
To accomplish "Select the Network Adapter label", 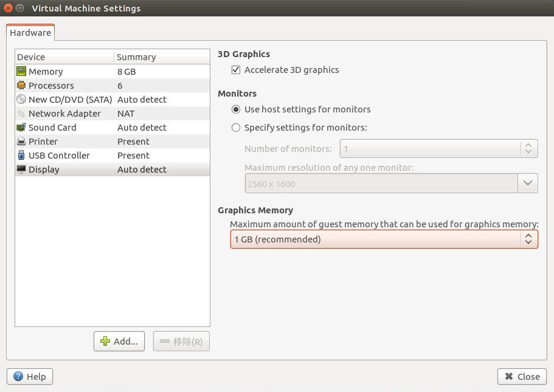I will [x=64, y=114].
